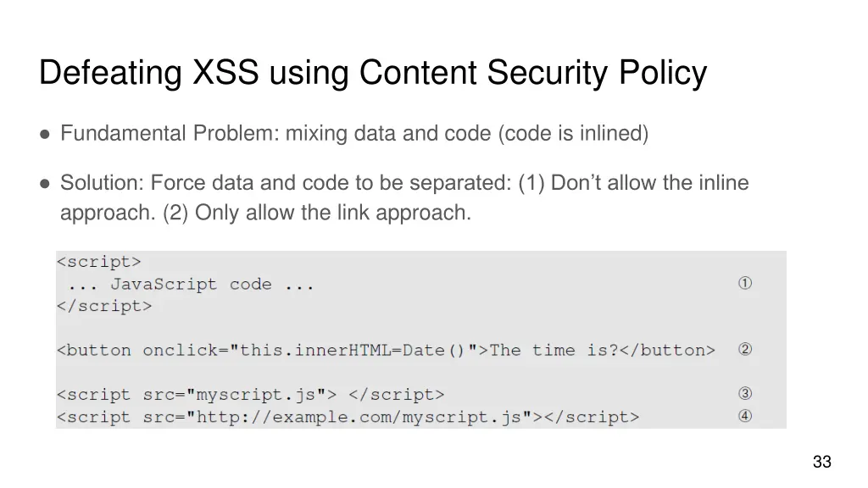This screenshot has width=868, height=488.
Task: Click the circled number 1 marker
Action: (x=744, y=284)
